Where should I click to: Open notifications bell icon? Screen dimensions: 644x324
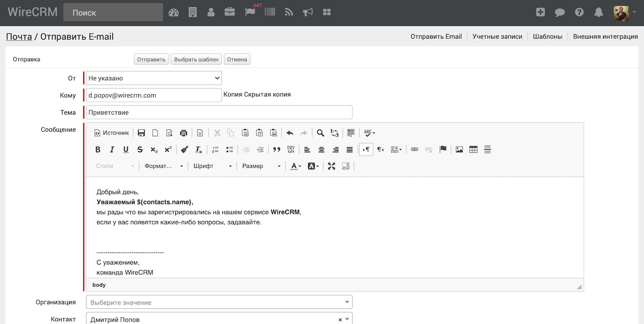tap(598, 12)
